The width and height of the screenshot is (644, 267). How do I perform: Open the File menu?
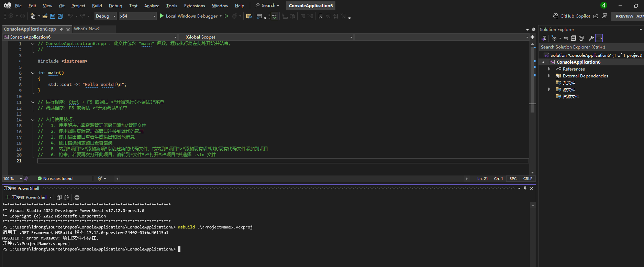[x=18, y=6]
